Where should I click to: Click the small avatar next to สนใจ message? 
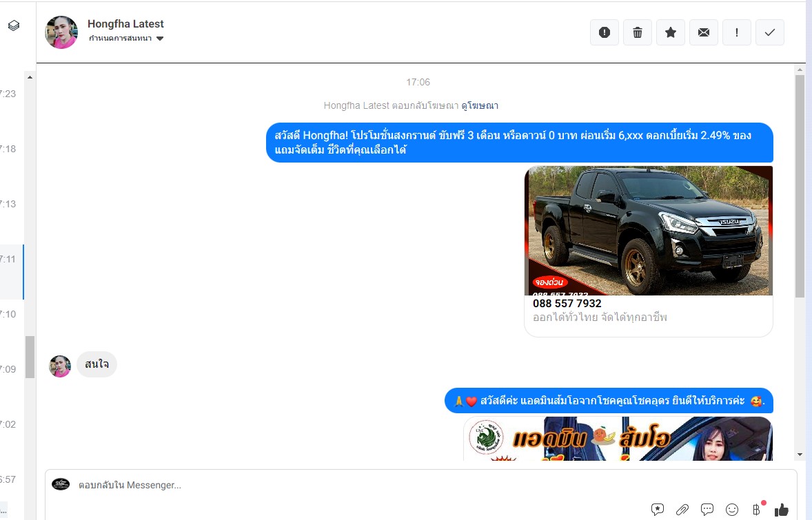pos(60,366)
